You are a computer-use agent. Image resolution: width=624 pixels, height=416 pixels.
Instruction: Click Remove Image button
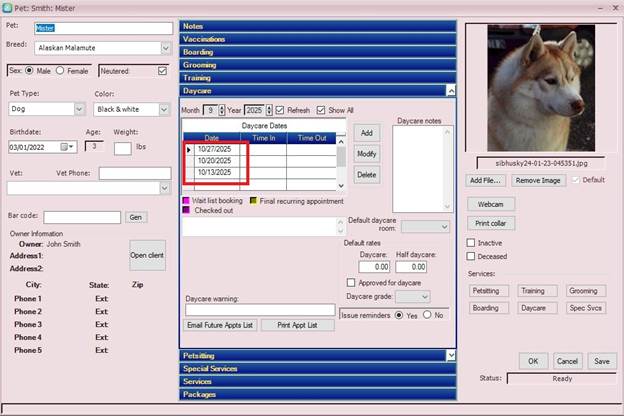pos(538,180)
